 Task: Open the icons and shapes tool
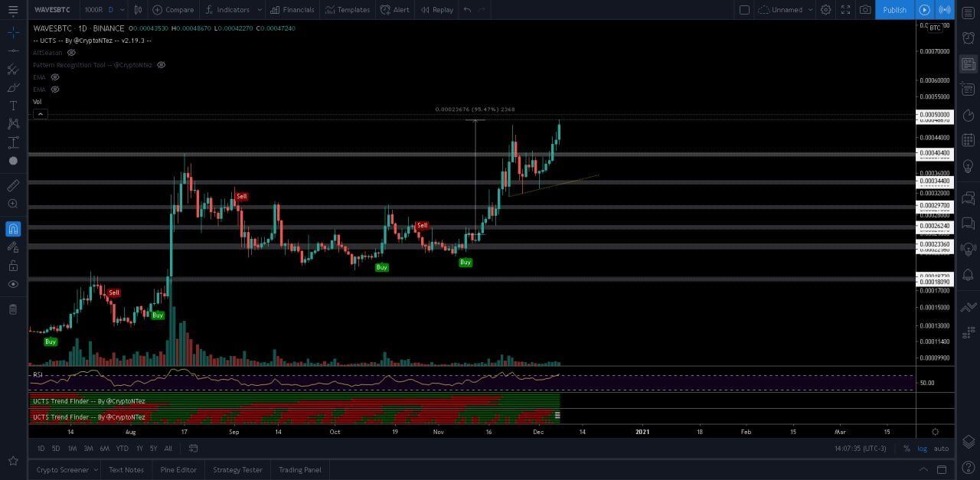pyautogui.click(x=13, y=161)
